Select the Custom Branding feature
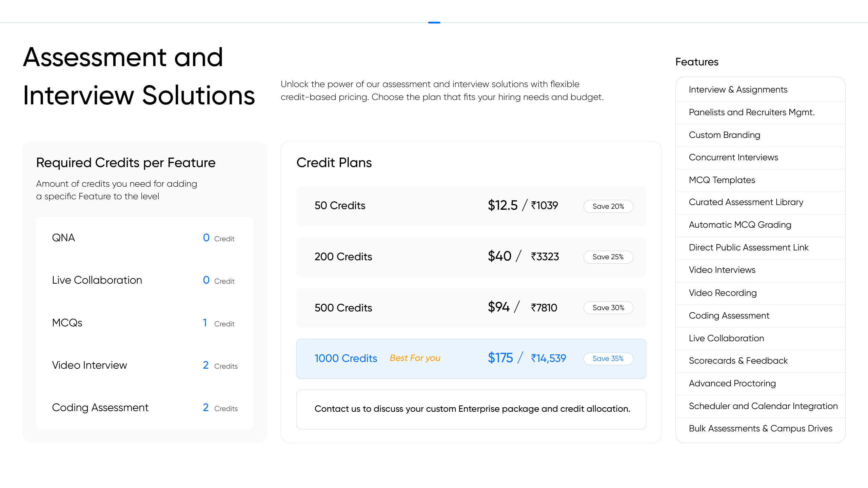The image size is (868, 488). click(760, 135)
